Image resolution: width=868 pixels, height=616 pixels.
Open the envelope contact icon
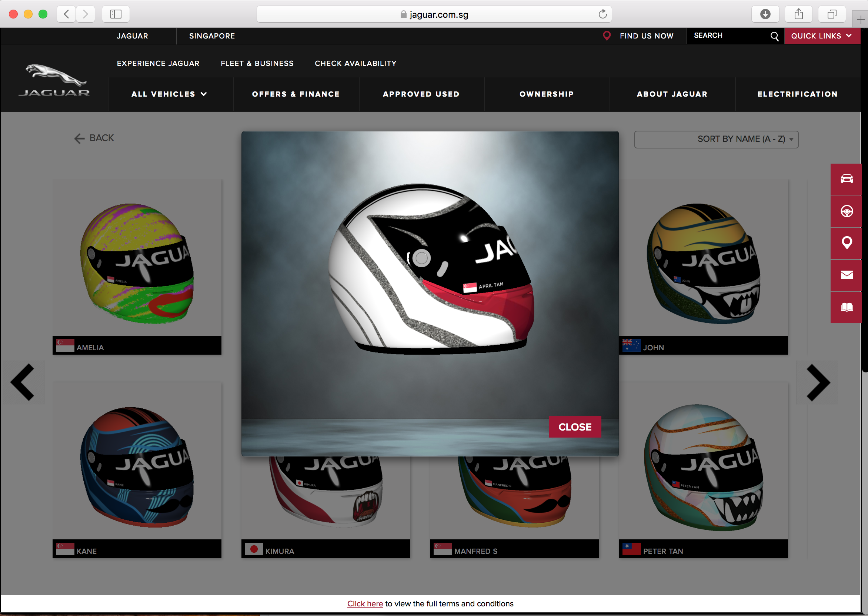point(847,275)
